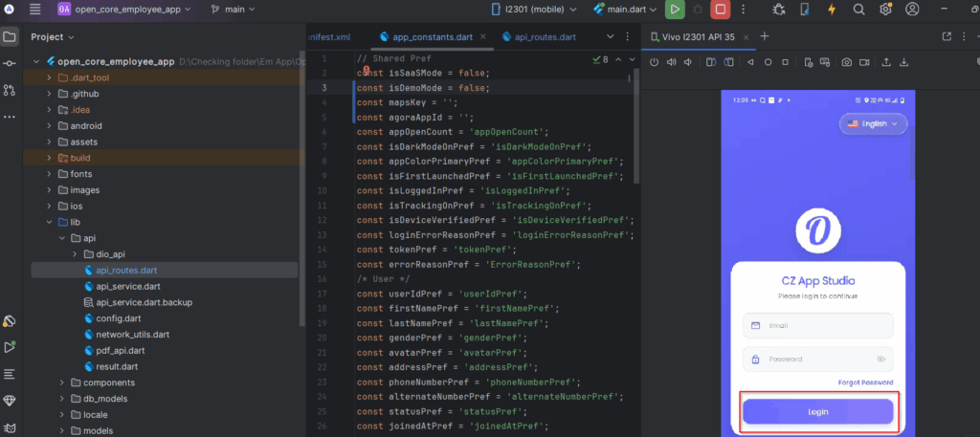The image size is (980, 437).
Task: Stop the running app with red square
Action: pyautogui.click(x=720, y=10)
